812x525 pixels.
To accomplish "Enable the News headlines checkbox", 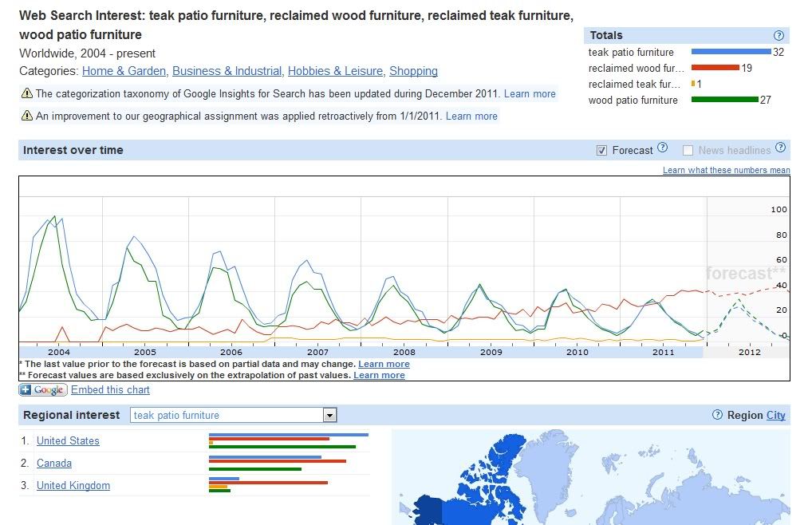I will pos(688,150).
